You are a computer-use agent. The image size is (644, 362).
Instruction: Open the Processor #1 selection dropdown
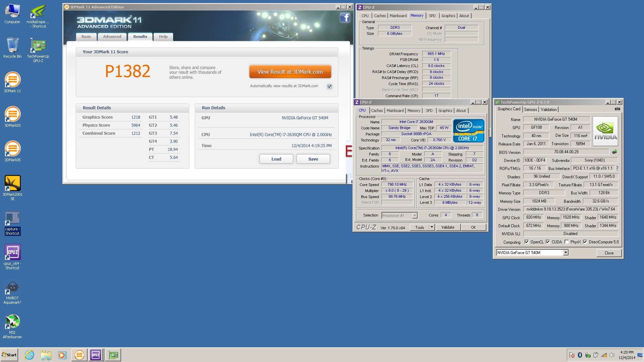point(415,216)
